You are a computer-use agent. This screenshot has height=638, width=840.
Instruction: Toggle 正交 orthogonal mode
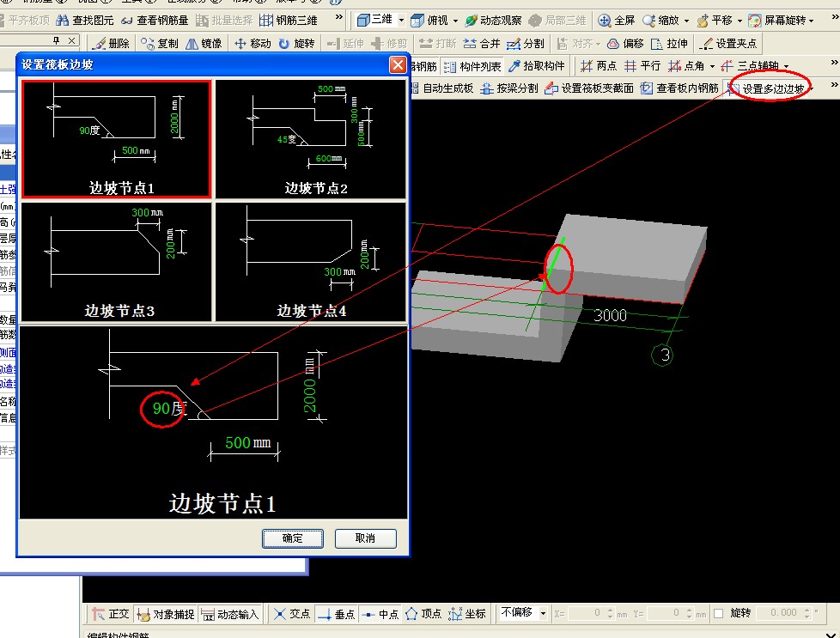[110, 614]
